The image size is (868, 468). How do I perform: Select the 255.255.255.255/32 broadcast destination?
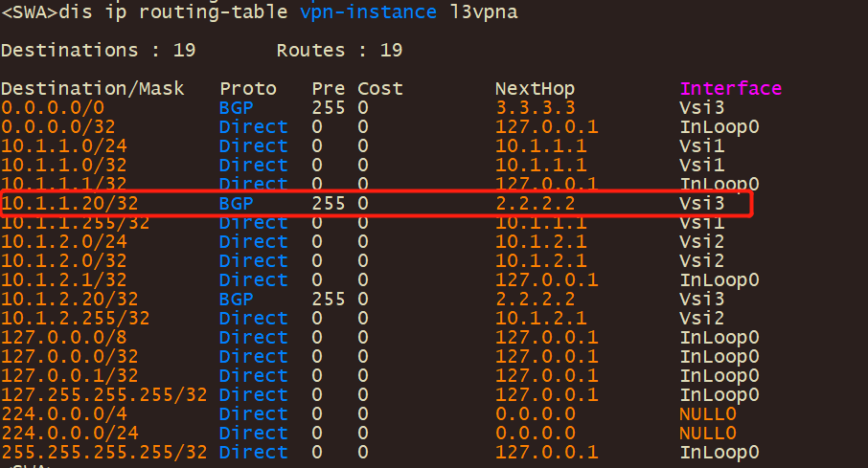tap(103, 453)
